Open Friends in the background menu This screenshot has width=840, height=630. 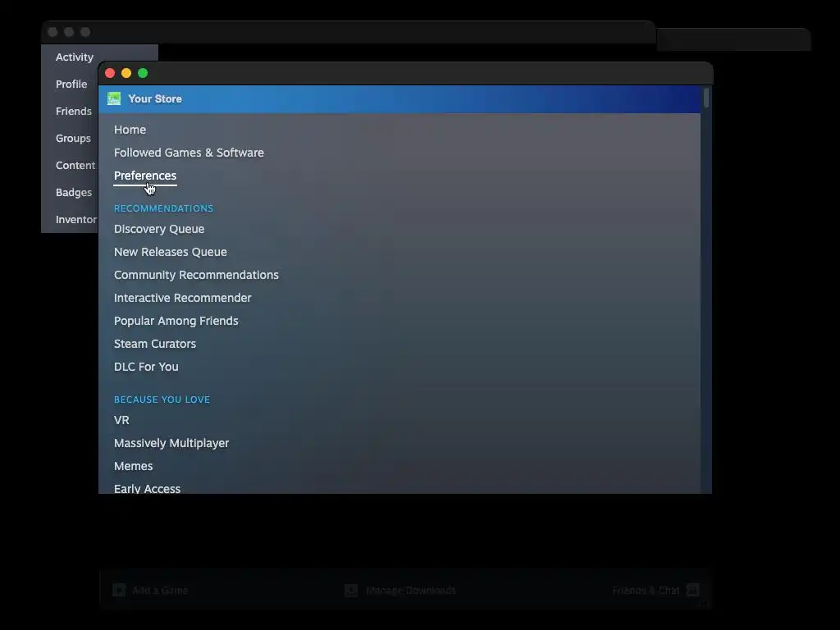pyautogui.click(x=73, y=112)
